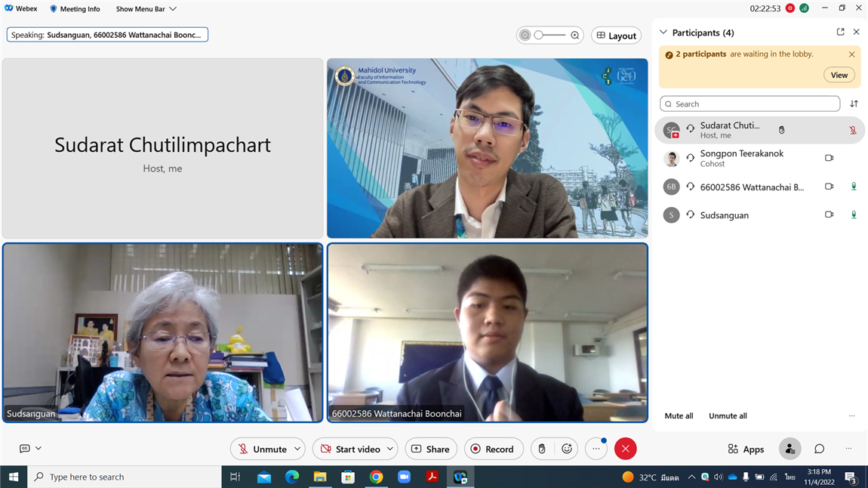Viewport: 868px width, 488px height.
Task: Toggle the participants panel icon
Action: 790,449
